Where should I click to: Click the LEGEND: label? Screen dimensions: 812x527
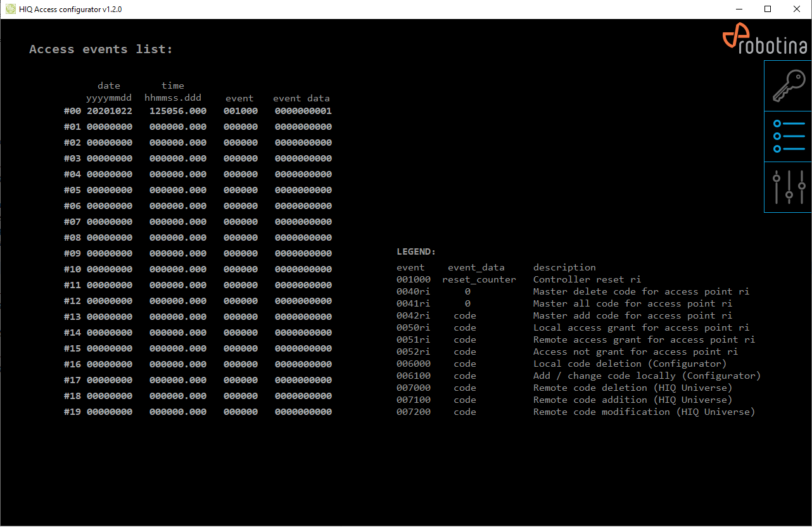tap(416, 251)
